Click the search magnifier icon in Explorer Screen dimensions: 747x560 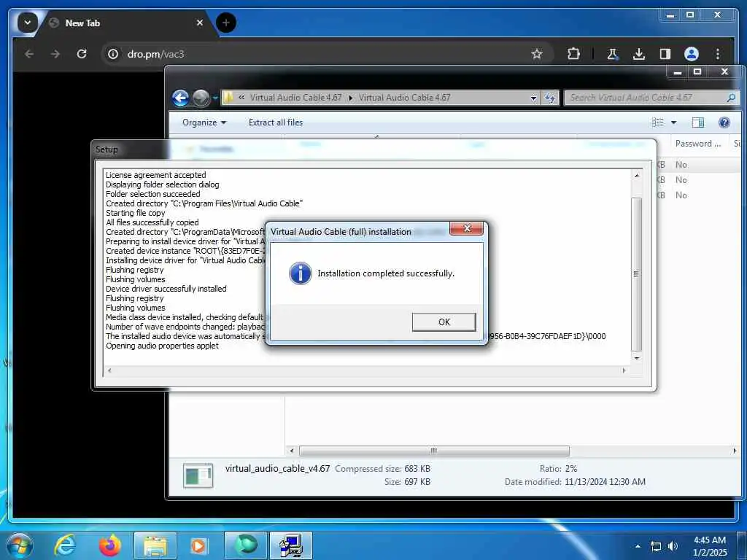[x=731, y=98]
